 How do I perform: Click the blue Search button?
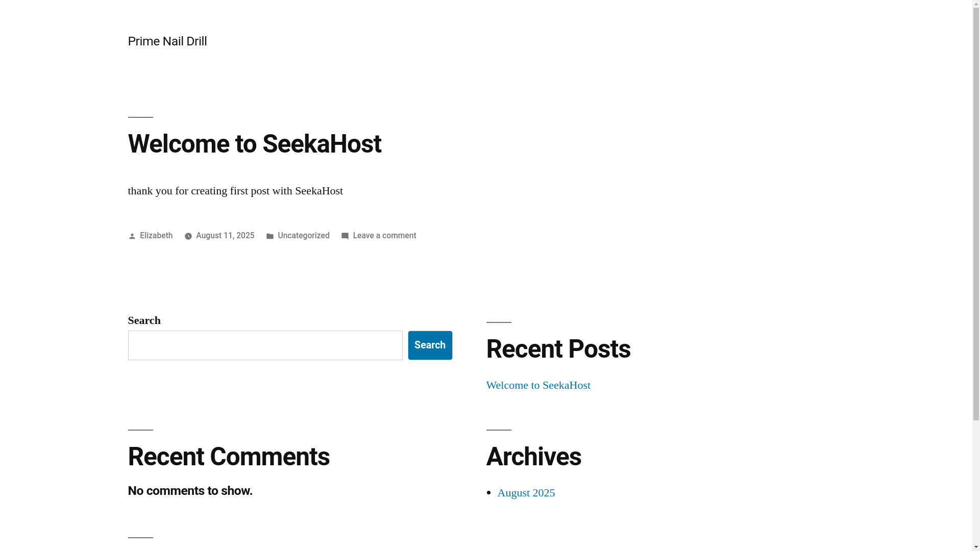click(430, 345)
